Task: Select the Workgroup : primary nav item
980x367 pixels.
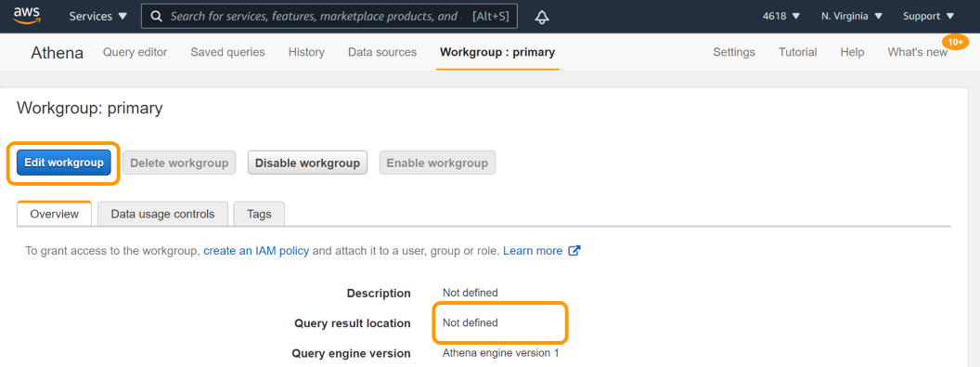Action: (x=497, y=53)
